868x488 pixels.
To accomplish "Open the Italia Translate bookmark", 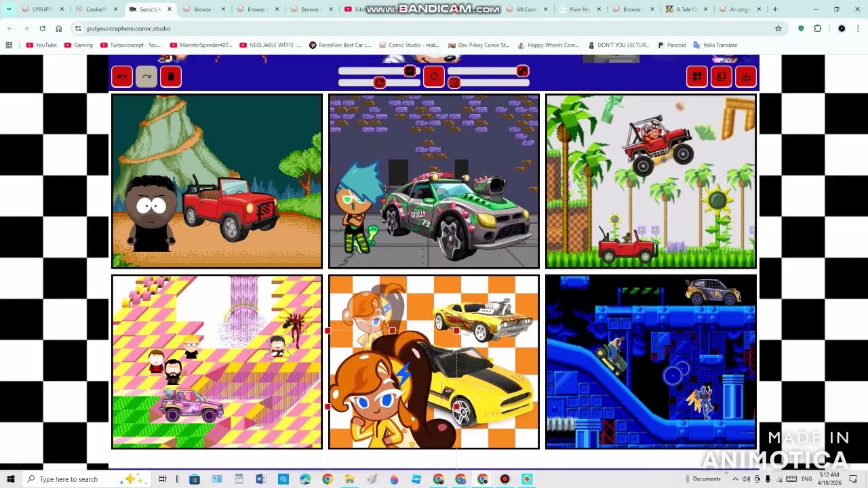I will [715, 45].
